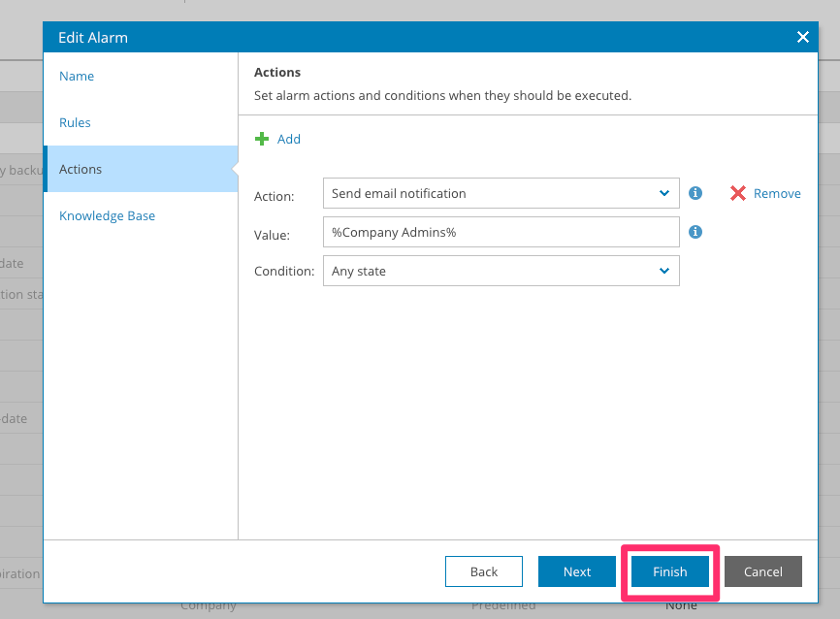840x619 pixels.
Task: Go to the Rules step
Action: [x=75, y=122]
